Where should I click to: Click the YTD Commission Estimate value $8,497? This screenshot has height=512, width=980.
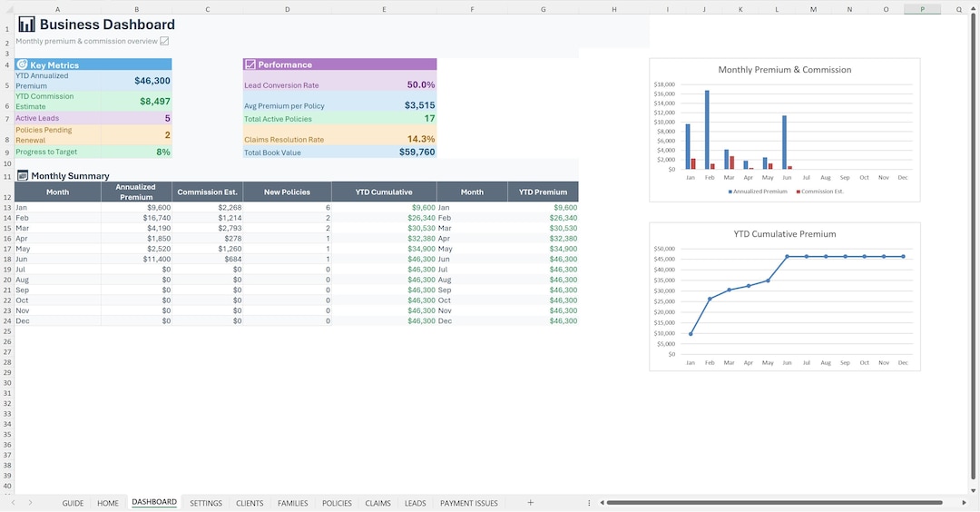(155, 102)
